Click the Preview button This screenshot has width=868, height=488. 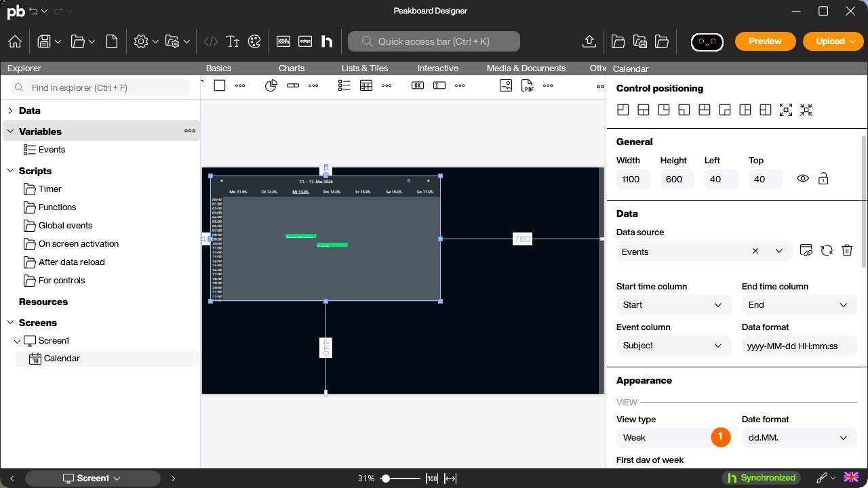766,41
